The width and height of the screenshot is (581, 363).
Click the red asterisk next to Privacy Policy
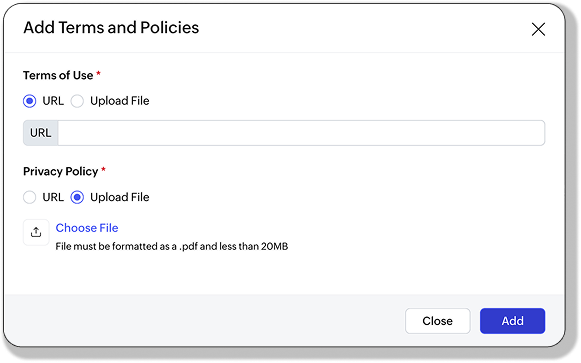[103, 169]
